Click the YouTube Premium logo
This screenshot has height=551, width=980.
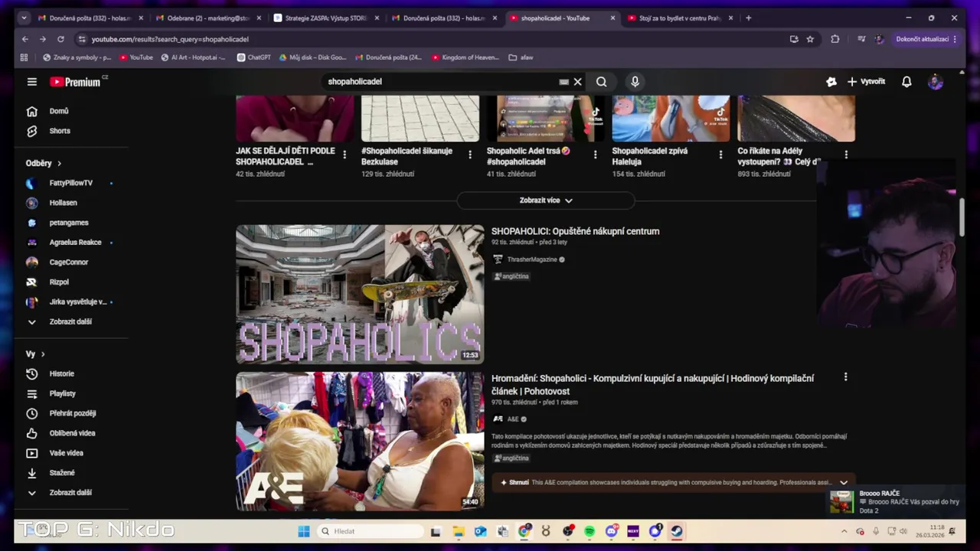[77, 82]
